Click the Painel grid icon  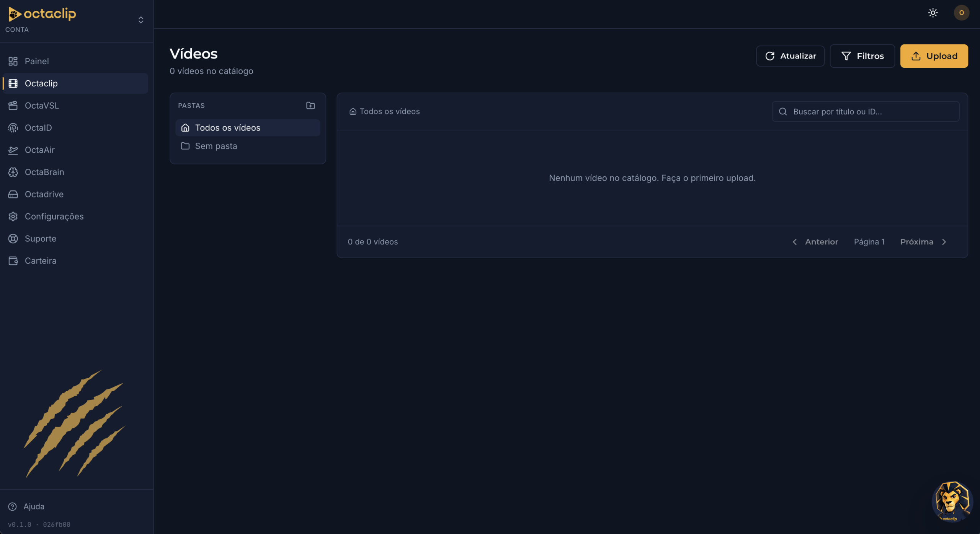click(13, 61)
